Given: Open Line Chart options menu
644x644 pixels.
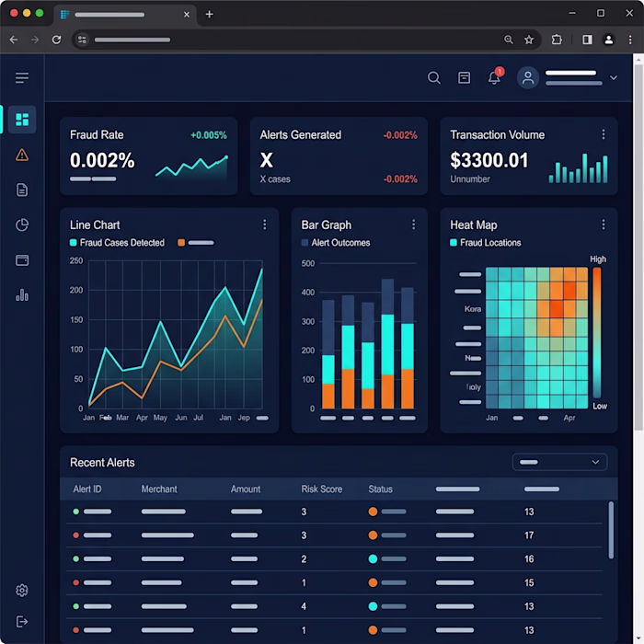Looking at the screenshot, I should pos(265,224).
